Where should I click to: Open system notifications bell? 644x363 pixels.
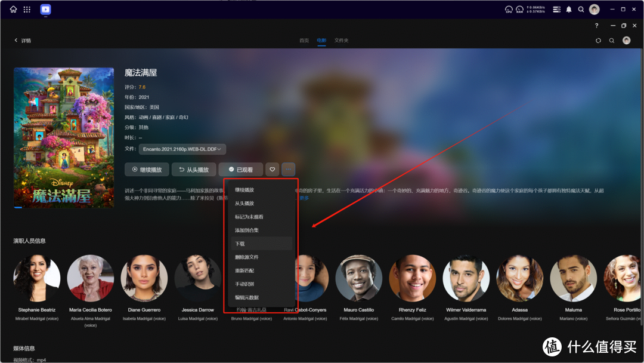point(569,9)
